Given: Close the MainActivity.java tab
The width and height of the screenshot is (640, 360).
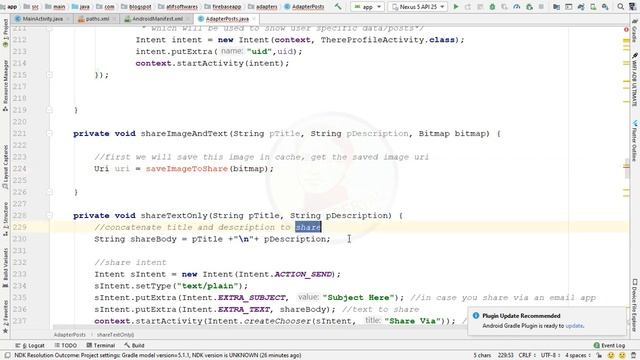Looking at the screenshot, I should [68, 19].
